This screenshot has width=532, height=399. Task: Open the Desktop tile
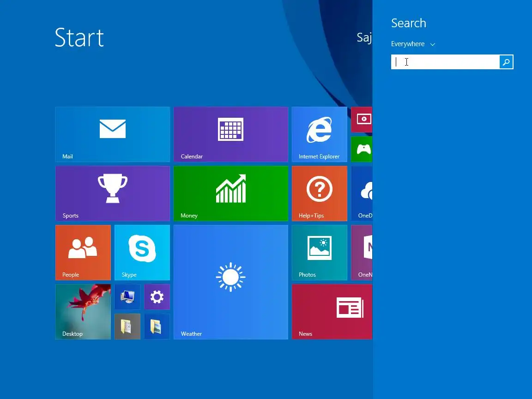83,311
